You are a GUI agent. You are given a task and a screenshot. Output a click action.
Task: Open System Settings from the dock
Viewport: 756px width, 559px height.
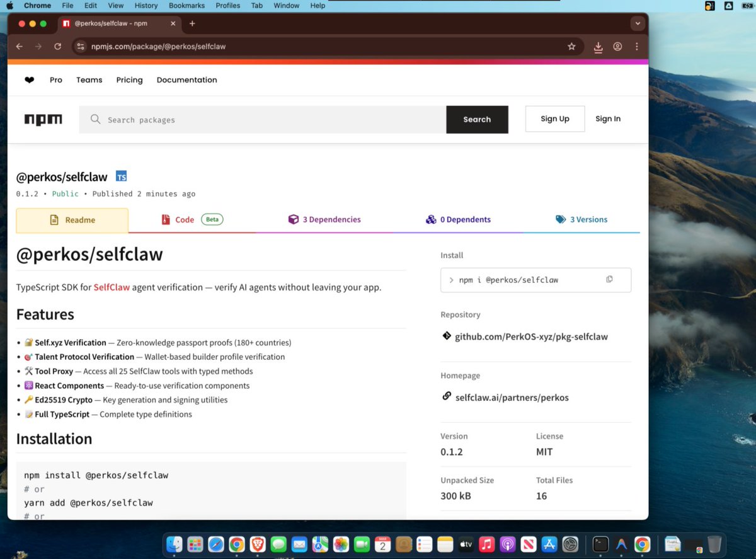pyautogui.click(x=570, y=544)
